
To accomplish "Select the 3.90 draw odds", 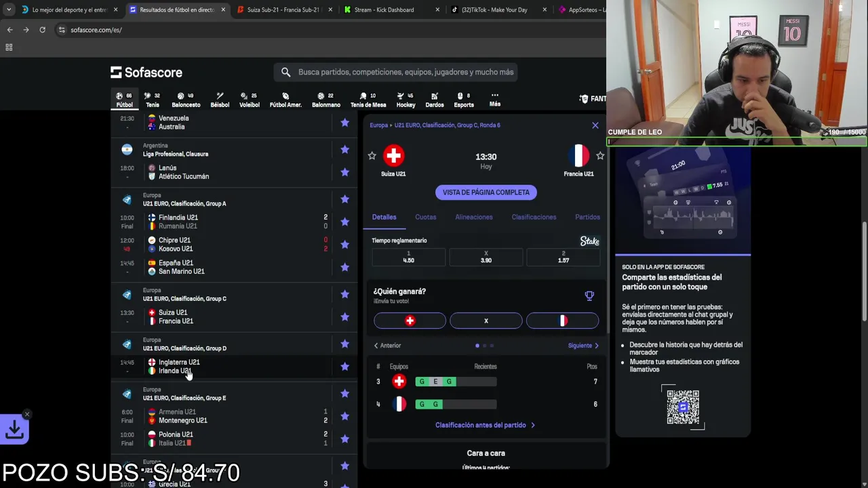I will (486, 257).
